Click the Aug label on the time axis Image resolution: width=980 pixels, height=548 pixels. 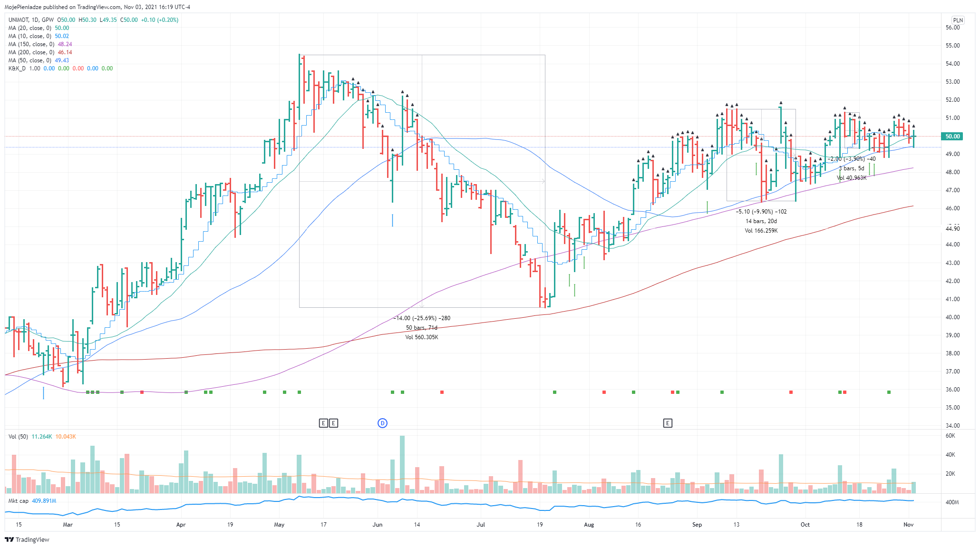tap(589, 525)
